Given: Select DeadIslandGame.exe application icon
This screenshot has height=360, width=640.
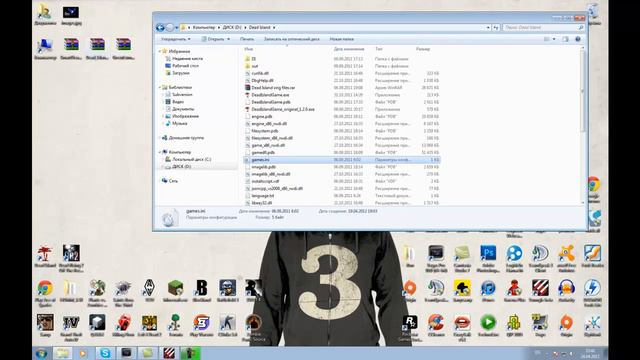Looking at the screenshot, I should 247,95.
